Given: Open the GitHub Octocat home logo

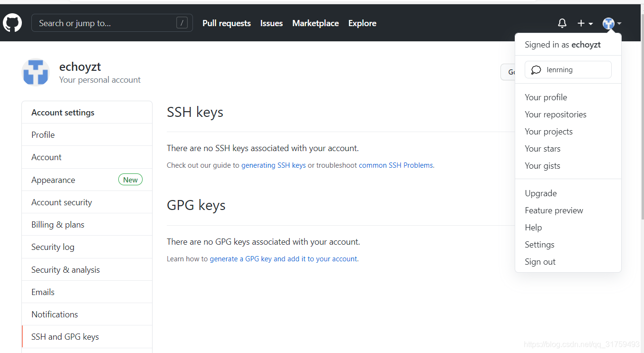Looking at the screenshot, I should click(12, 23).
